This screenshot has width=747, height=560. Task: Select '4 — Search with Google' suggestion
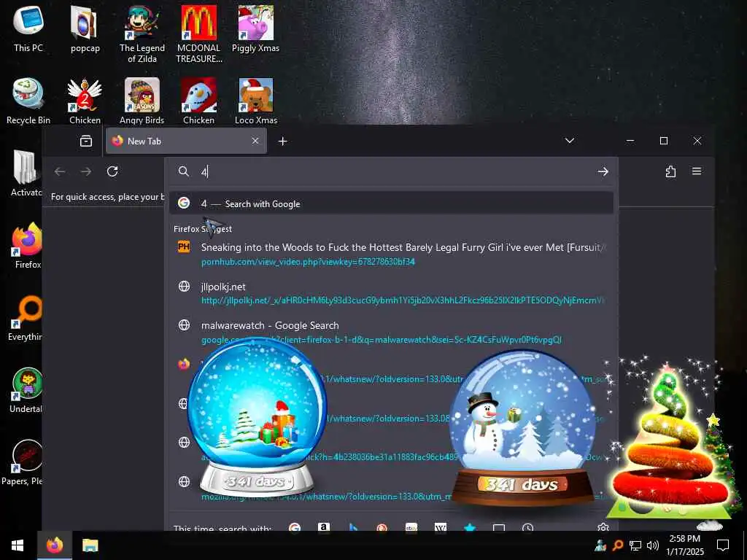click(x=391, y=204)
